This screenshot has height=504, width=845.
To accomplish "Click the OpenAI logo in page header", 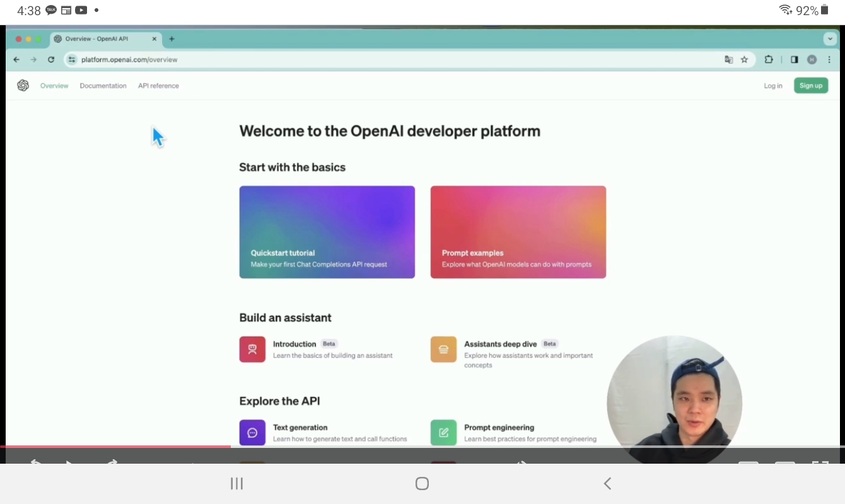I will click(23, 86).
